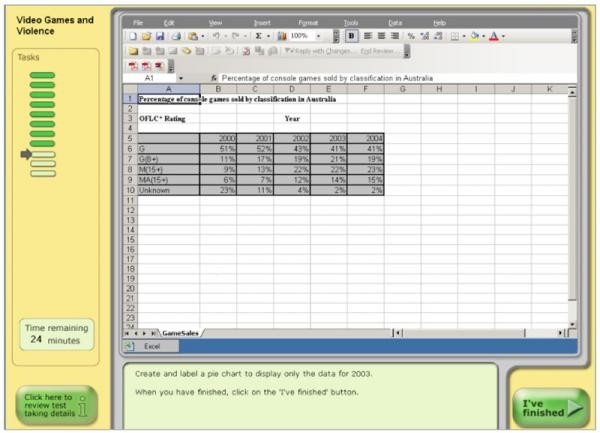
Task: Select the OFLC* Rating cell
Action: [168, 119]
